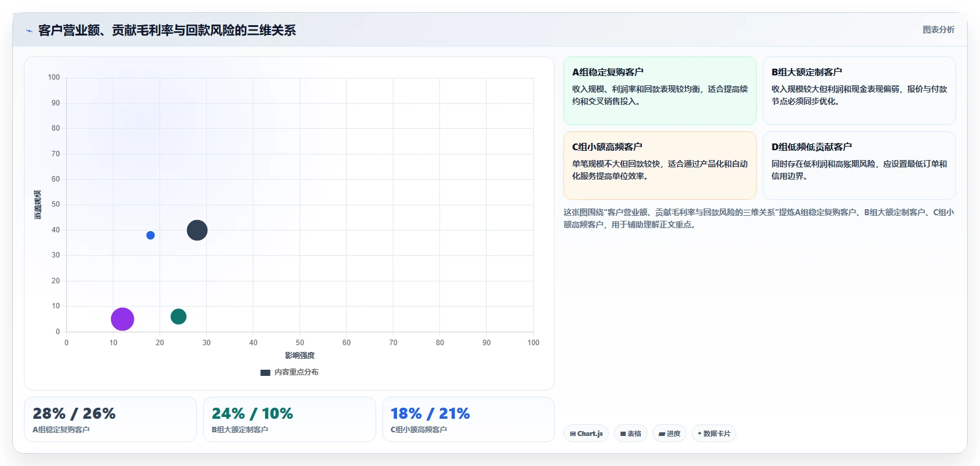Screen dimensions: 980x466
Task: Click the B组大额定制客户 label under 24% / 10%
Action: pos(240,430)
